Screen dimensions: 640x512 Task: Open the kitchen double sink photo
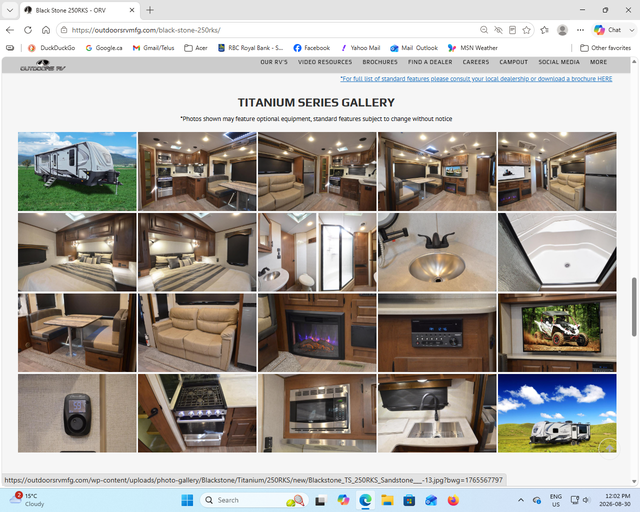pos(437,413)
